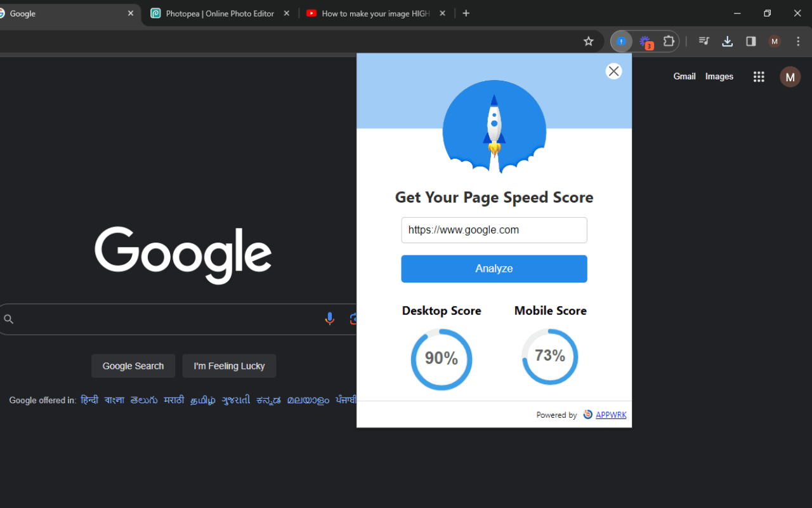Viewport: 812px width, 508px height.
Task: Open the Chrome downloads icon
Action: [x=727, y=41]
